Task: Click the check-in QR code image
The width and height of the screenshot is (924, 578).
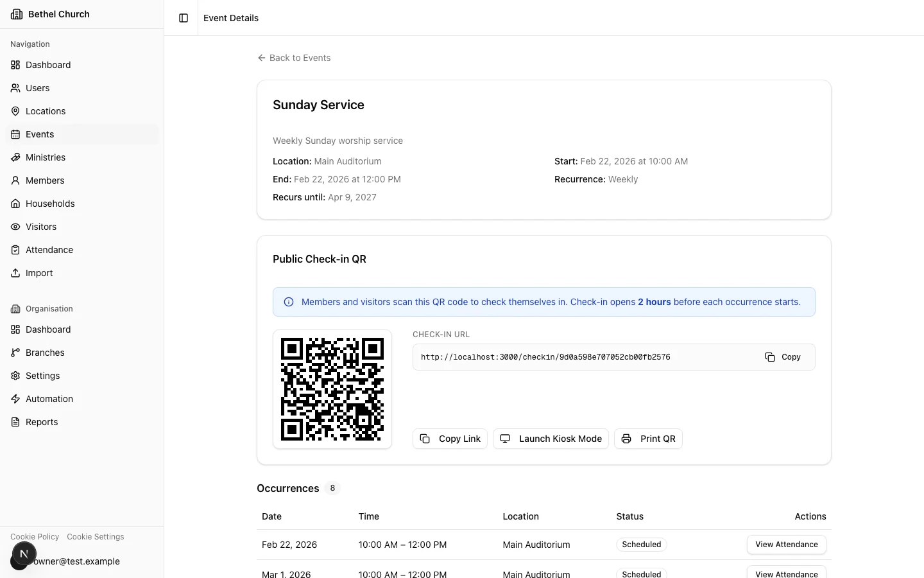Action: coord(332,389)
